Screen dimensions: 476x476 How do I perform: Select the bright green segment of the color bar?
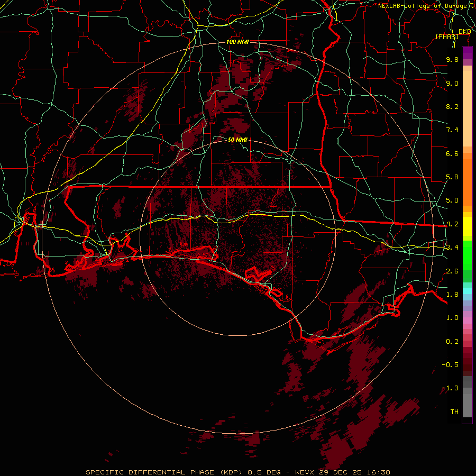pos(467,255)
